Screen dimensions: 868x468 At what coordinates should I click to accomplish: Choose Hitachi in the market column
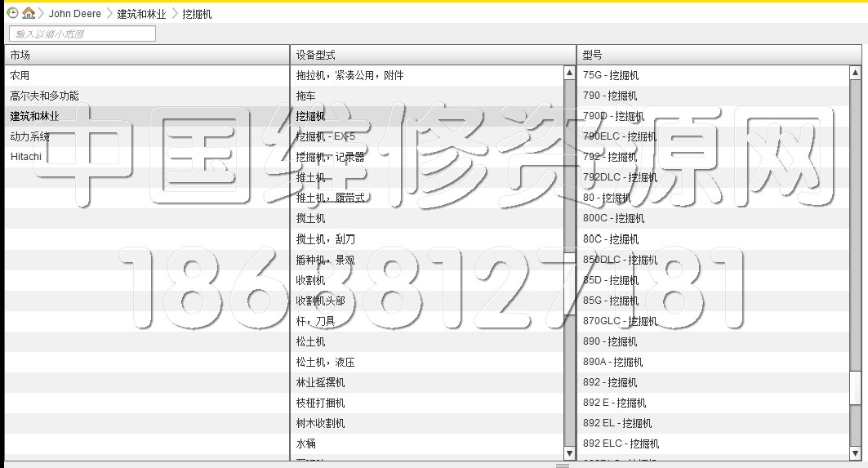click(x=26, y=157)
